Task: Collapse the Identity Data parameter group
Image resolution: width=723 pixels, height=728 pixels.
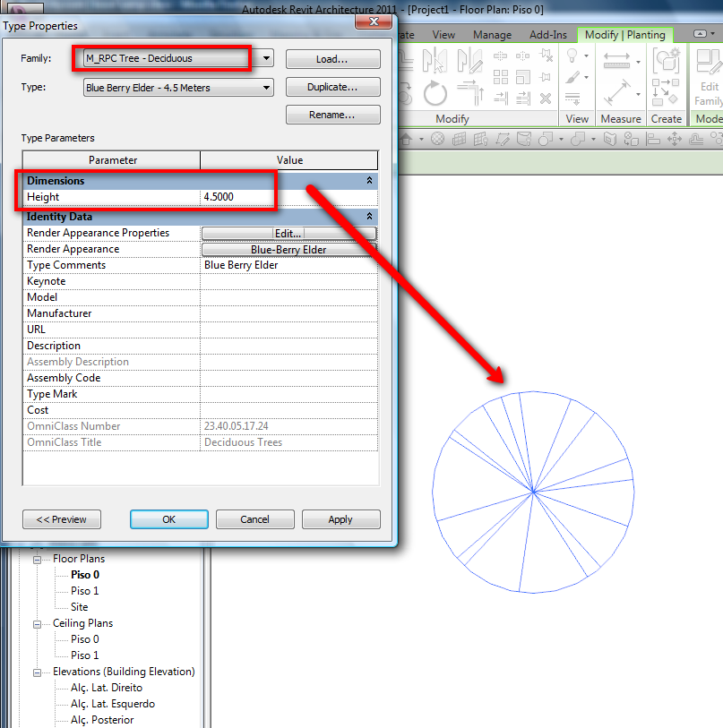Action: [369, 216]
